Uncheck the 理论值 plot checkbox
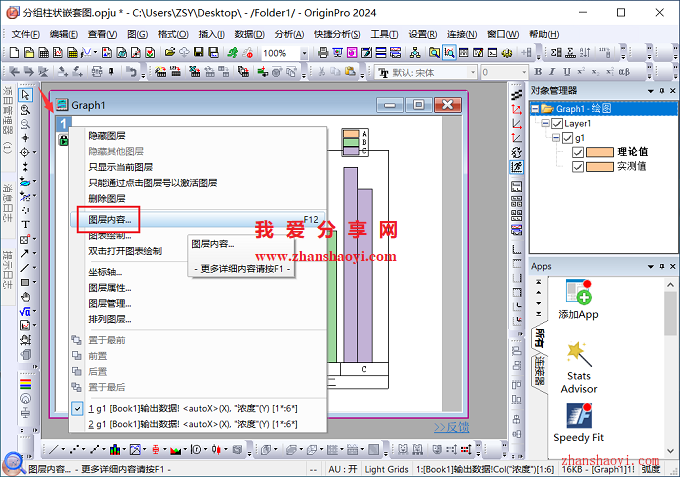Screen dimensions: 680x477 tap(578, 152)
